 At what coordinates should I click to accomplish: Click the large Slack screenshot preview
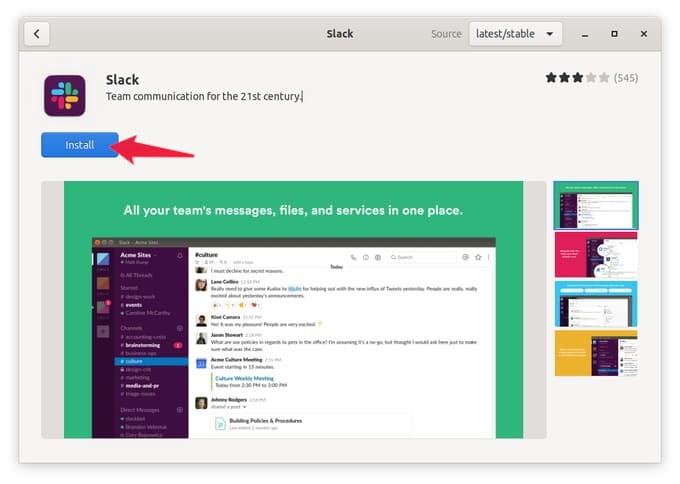(294, 310)
